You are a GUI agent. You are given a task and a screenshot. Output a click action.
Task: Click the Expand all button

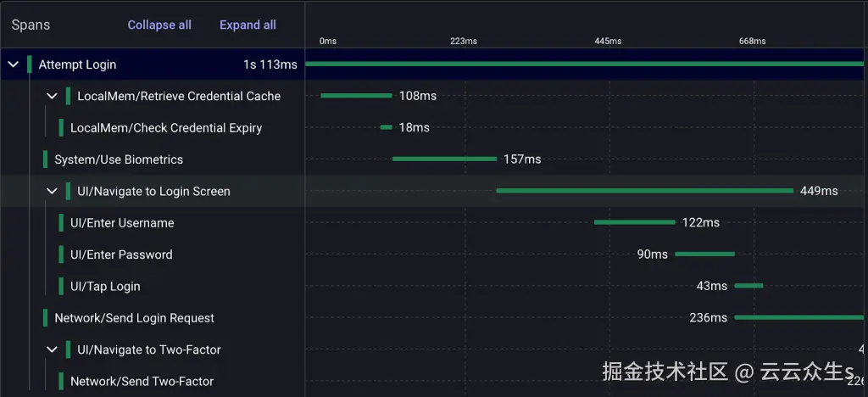[248, 25]
